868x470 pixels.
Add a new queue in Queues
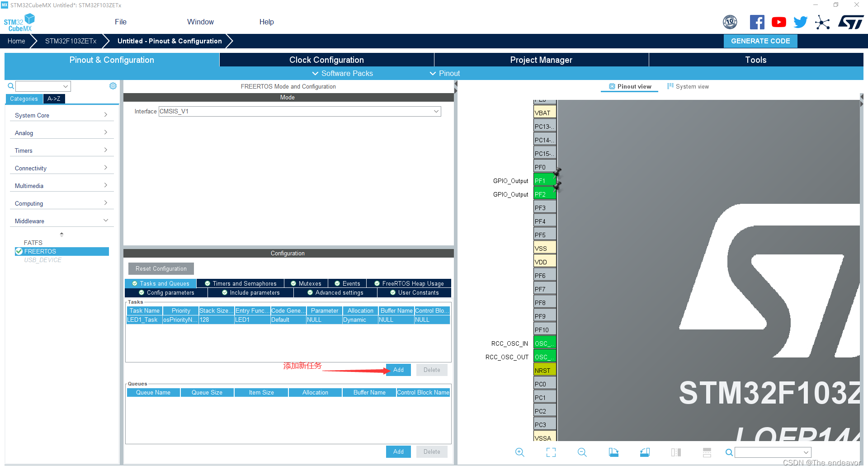[x=398, y=451]
